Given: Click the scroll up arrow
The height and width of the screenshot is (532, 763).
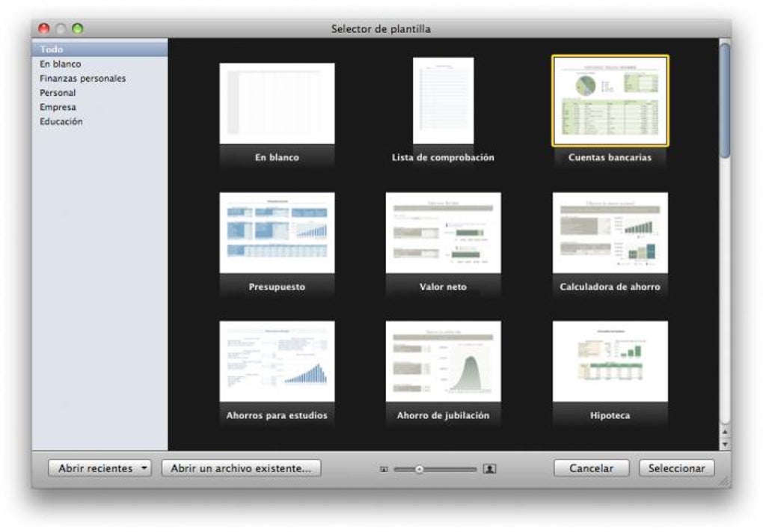Looking at the screenshot, I should pos(725,432).
